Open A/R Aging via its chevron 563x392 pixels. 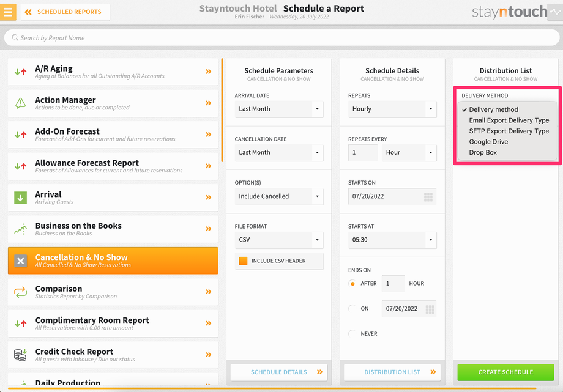[208, 72]
